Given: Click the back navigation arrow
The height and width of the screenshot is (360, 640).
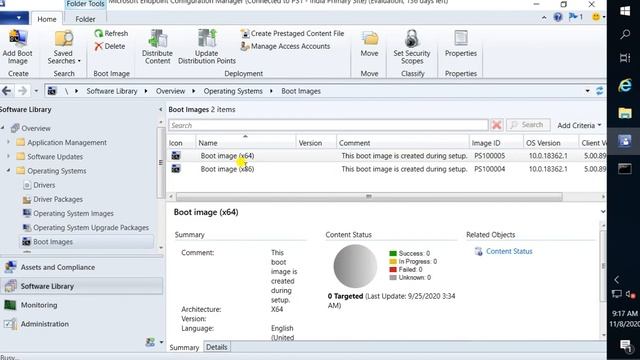Looking at the screenshot, I should click(7, 91).
